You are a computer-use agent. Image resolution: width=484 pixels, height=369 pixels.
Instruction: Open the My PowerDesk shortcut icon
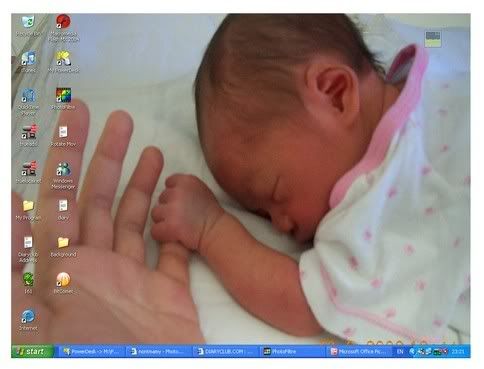[63, 58]
